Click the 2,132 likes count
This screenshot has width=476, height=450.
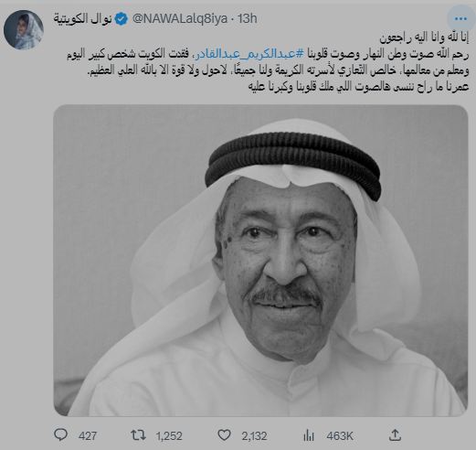tap(254, 436)
